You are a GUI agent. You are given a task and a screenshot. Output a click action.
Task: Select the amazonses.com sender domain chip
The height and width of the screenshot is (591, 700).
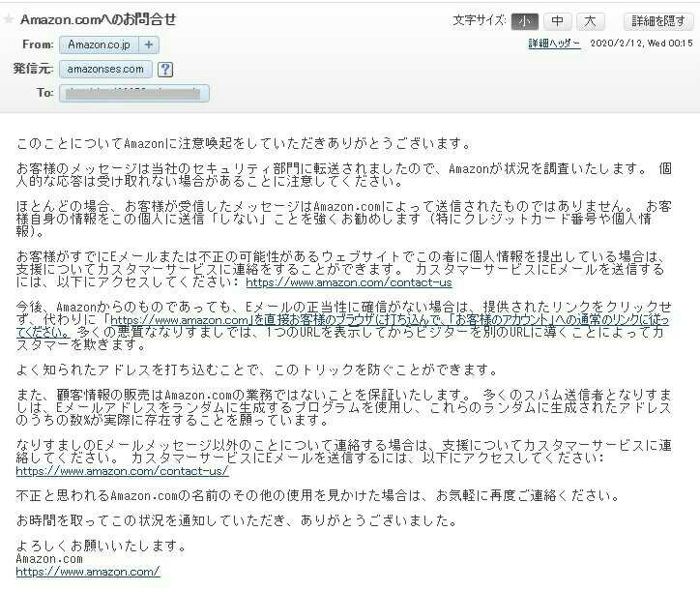tap(105, 70)
